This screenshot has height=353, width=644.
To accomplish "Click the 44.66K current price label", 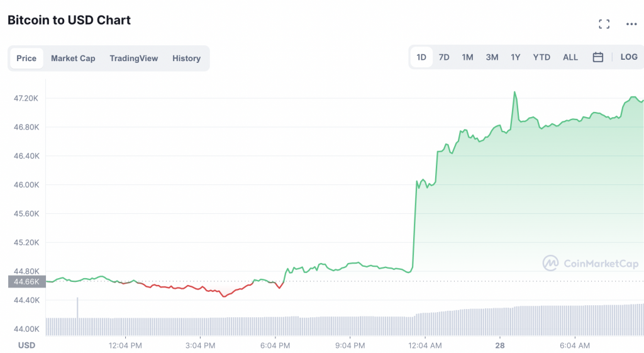I will pyautogui.click(x=26, y=281).
